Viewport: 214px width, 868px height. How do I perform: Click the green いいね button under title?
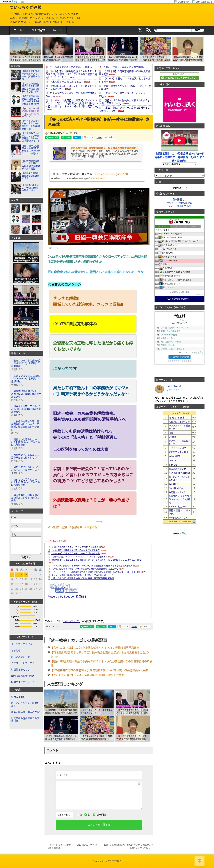[x=66, y=137]
